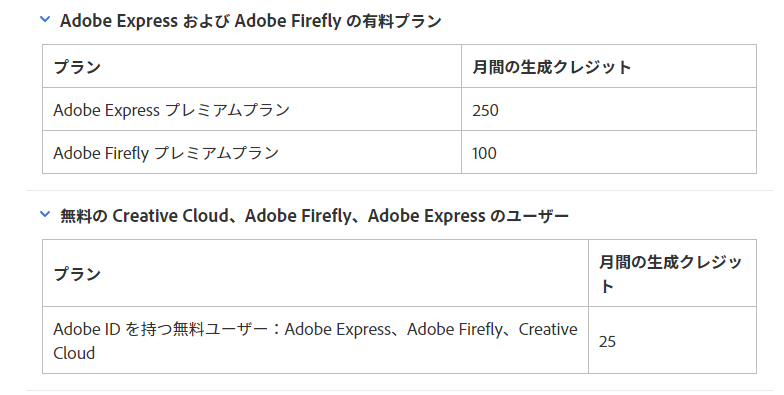Click the Creative Cloud text in second heading
This screenshot has width=784, height=395.
tap(170, 216)
